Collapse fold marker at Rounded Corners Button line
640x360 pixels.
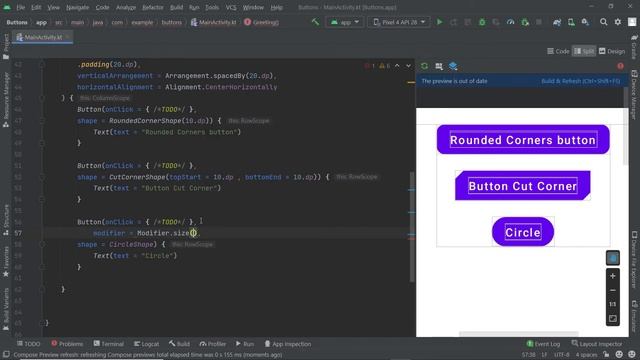coord(42,121)
